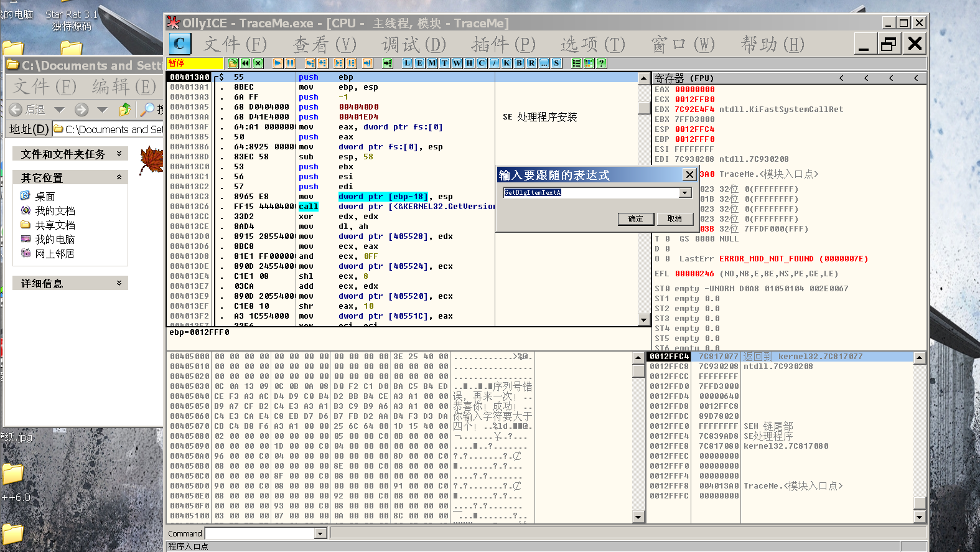The width and height of the screenshot is (980, 552).
Task: Open the Command bar dropdown arrow
Action: click(x=320, y=533)
